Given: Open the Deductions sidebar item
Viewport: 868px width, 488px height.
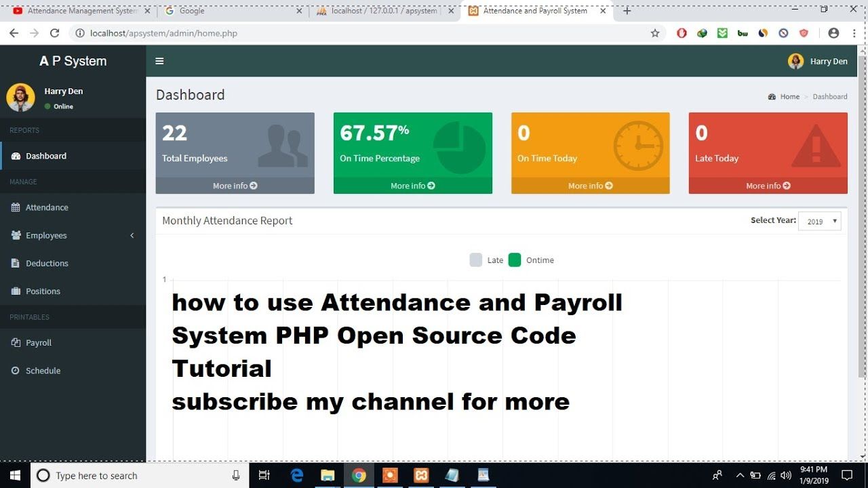Looking at the screenshot, I should (x=73, y=263).
